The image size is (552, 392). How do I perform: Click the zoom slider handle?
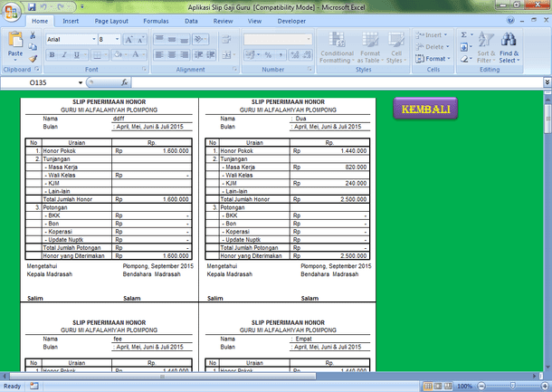[x=512, y=387]
